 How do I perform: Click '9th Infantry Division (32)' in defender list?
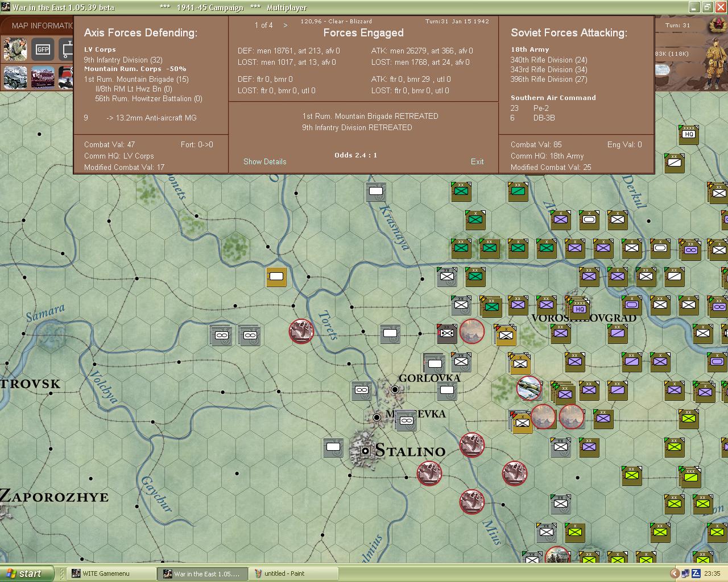tap(123, 60)
